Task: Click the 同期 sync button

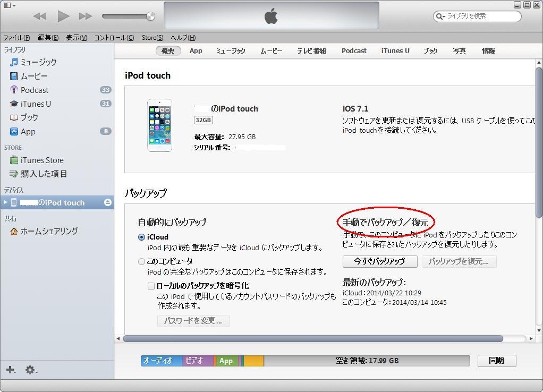Action: 497,361
